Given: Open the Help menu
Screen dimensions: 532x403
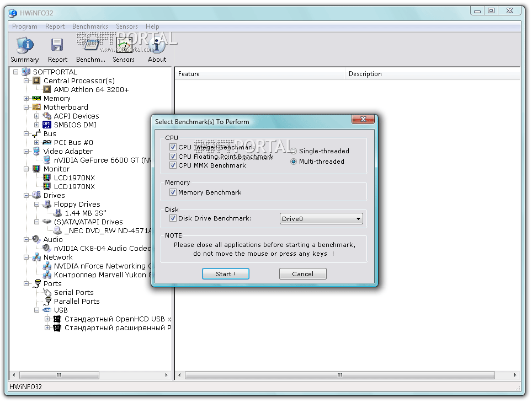Looking at the screenshot, I should click(152, 26).
